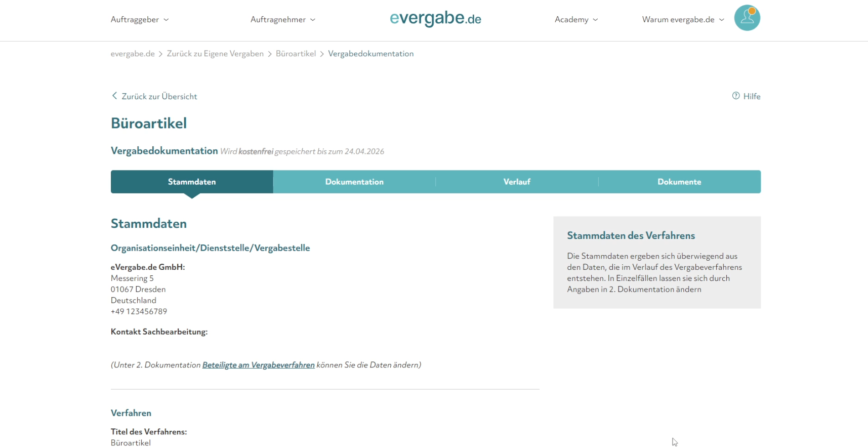The image size is (868, 448).
Task: Expand the Auftragnehmer menu
Action: pyautogui.click(x=283, y=19)
